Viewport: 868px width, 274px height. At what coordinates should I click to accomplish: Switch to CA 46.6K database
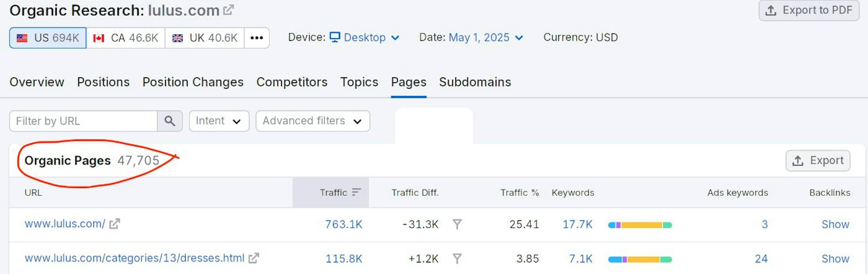point(125,38)
